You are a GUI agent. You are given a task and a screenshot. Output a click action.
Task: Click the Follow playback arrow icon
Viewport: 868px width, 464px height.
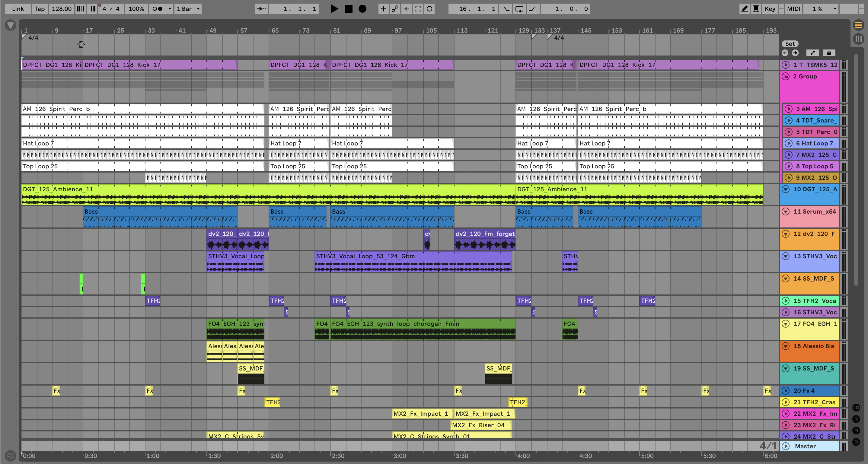pyautogui.click(x=262, y=9)
